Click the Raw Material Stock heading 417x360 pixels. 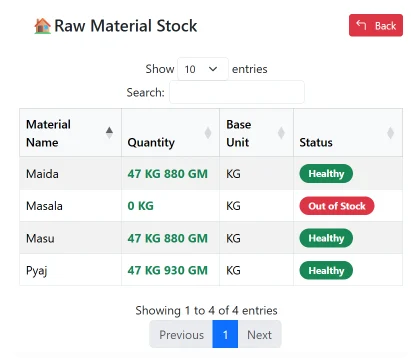[x=126, y=26]
